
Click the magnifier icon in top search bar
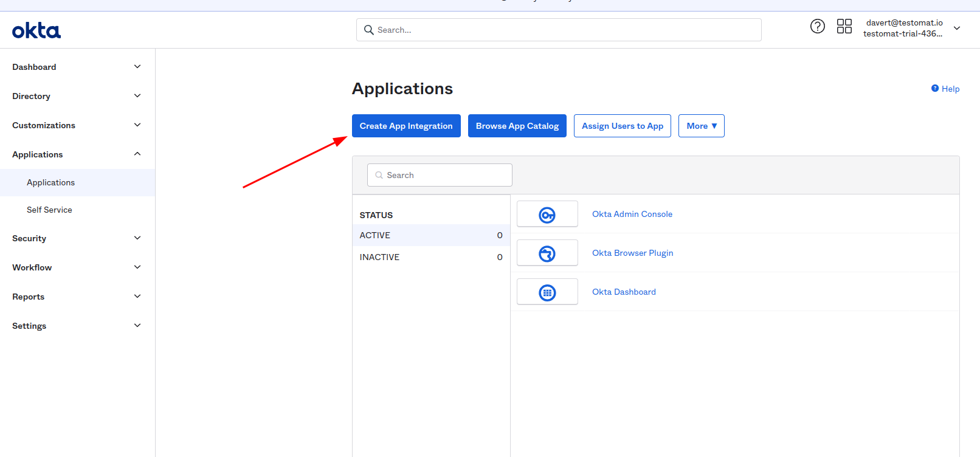coord(368,30)
